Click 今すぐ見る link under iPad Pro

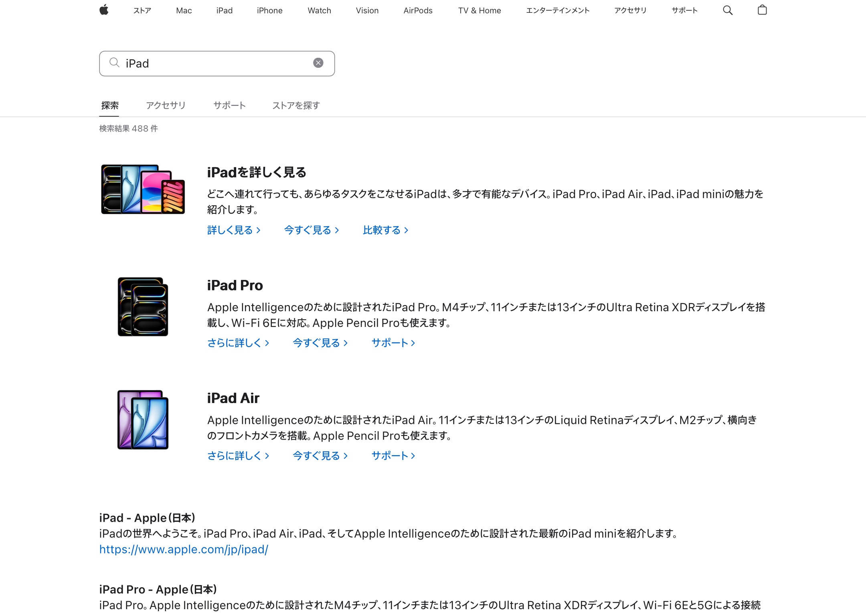pos(320,343)
